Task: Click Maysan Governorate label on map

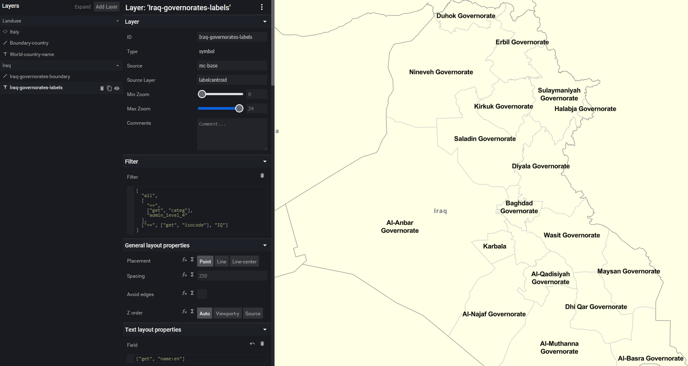Action: coord(628,271)
